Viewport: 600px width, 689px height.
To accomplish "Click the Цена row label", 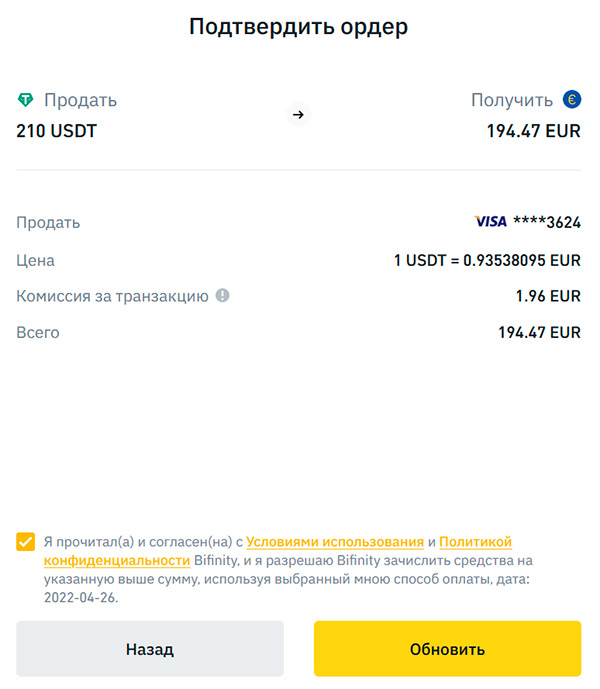I will tap(35, 260).
